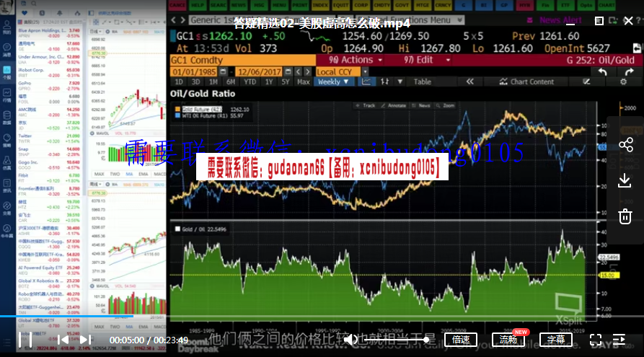Share the video using the share icon
This screenshot has height=357, width=644.
click(625, 145)
